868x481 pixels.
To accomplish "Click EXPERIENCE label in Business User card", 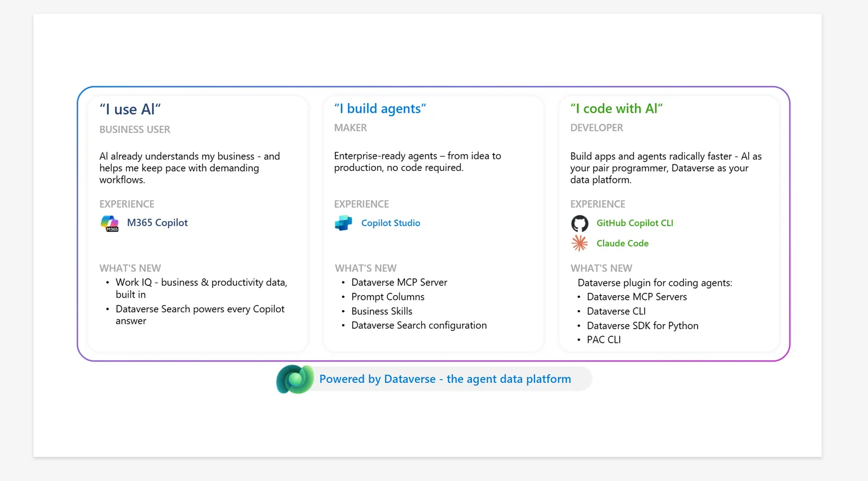I will pos(127,204).
